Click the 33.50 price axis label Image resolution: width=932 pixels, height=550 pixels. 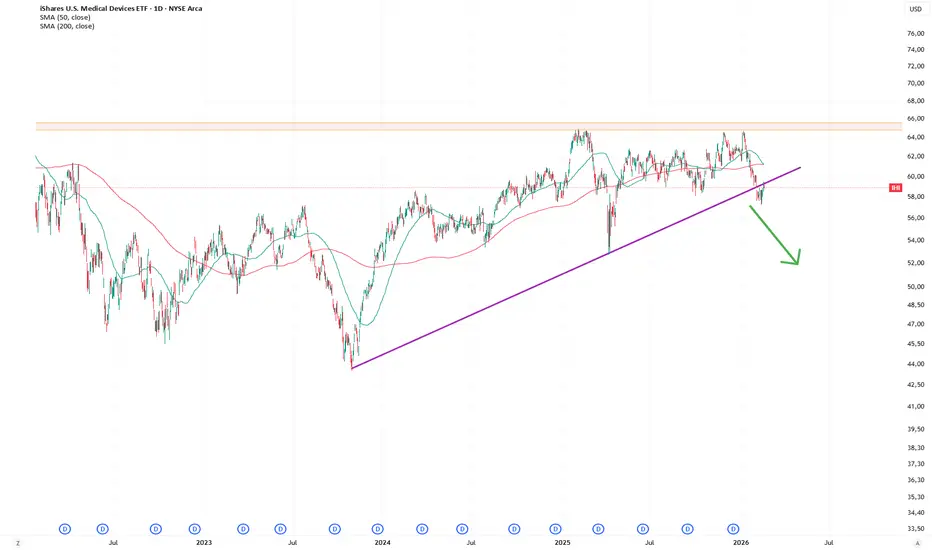tap(915, 529)
